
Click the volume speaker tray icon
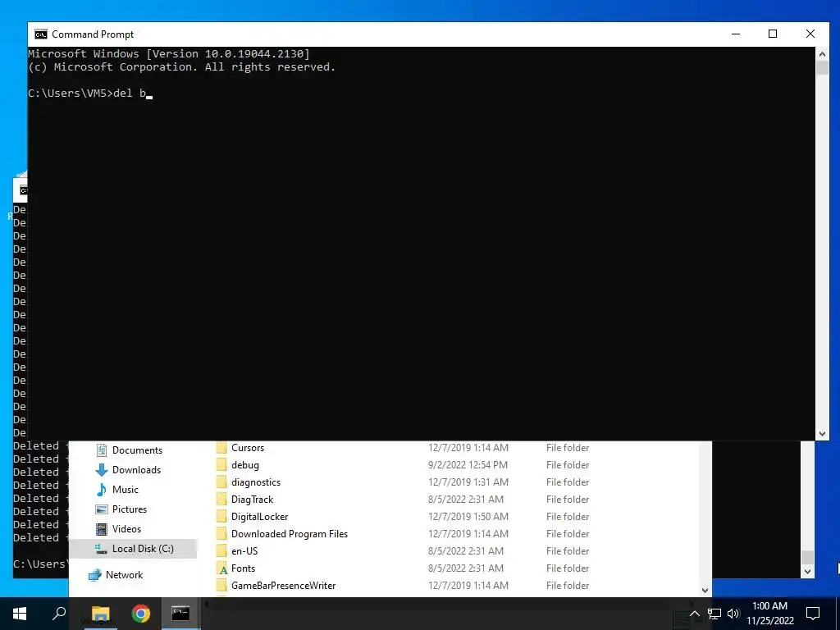(x=733, y=614)
